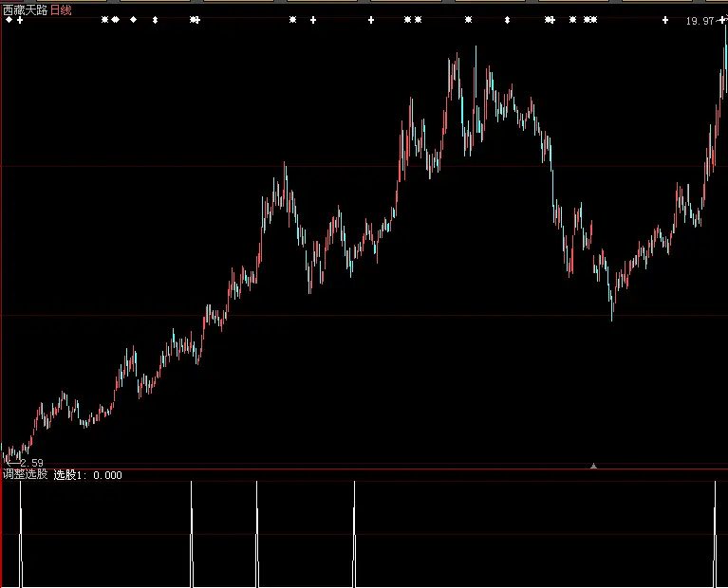
Task: Click the 2.59 low price label
Action: 31,463
